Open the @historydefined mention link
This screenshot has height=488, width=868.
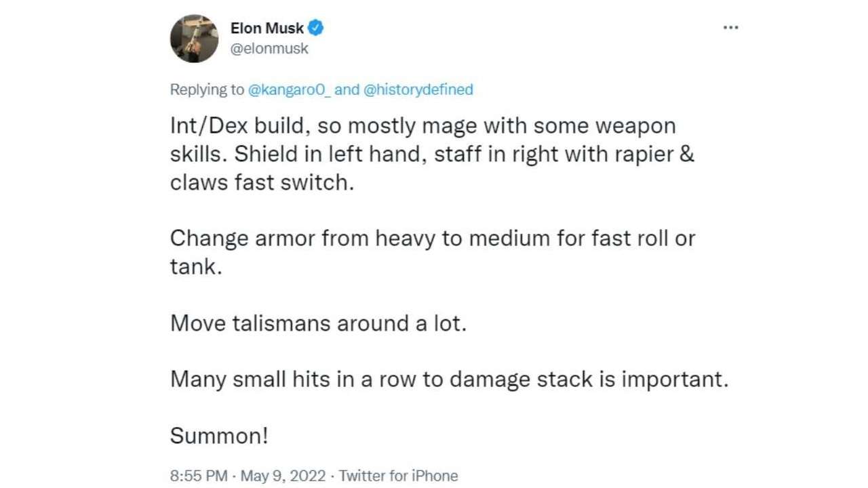point(418,89)
